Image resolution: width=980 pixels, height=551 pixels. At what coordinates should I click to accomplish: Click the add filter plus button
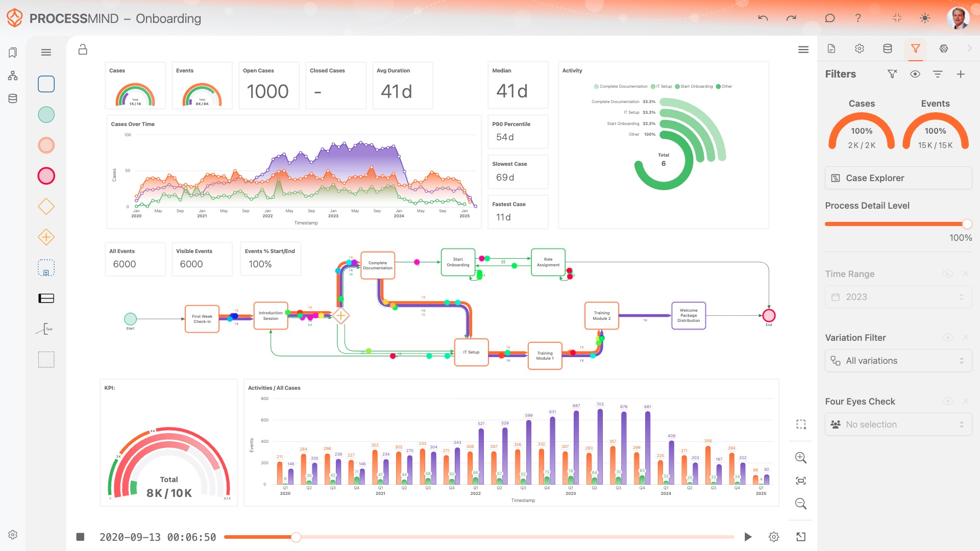[961, 74]
